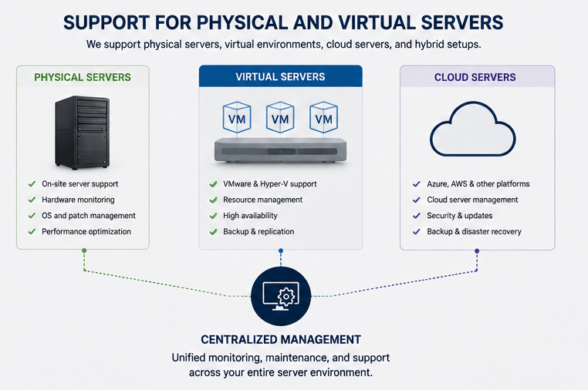This screenshot has height=390, width=588.
Task: Click the Cloud server management text
Action: 472,200
